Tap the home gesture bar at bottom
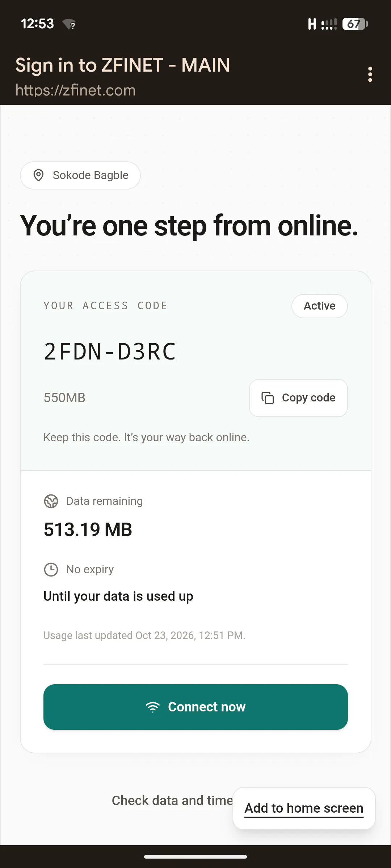 (195, 856)
